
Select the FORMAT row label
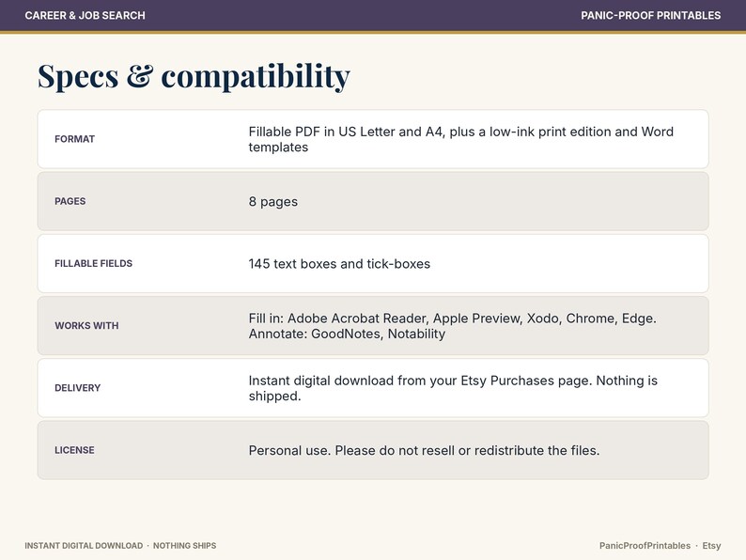[x=75, y=139]
